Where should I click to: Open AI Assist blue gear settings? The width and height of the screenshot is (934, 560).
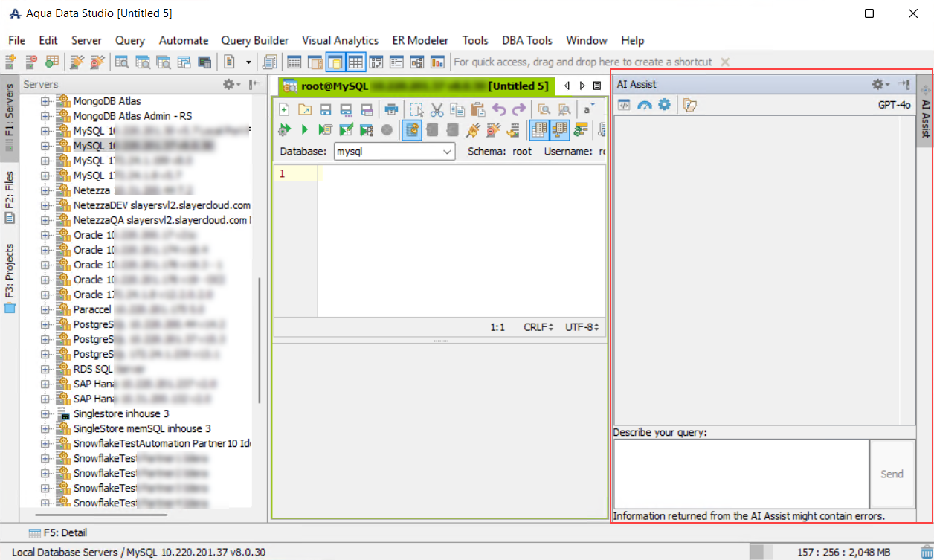664,105
